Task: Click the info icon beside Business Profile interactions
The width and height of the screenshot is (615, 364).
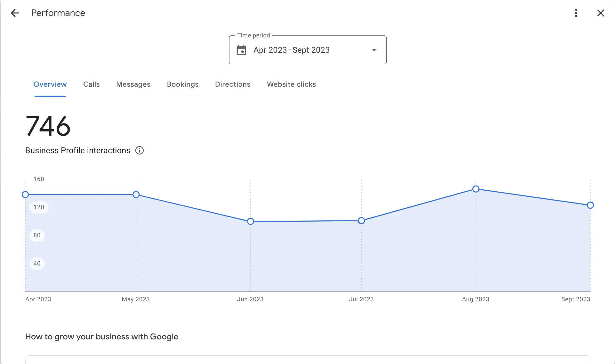Action: tap(140, 150)
